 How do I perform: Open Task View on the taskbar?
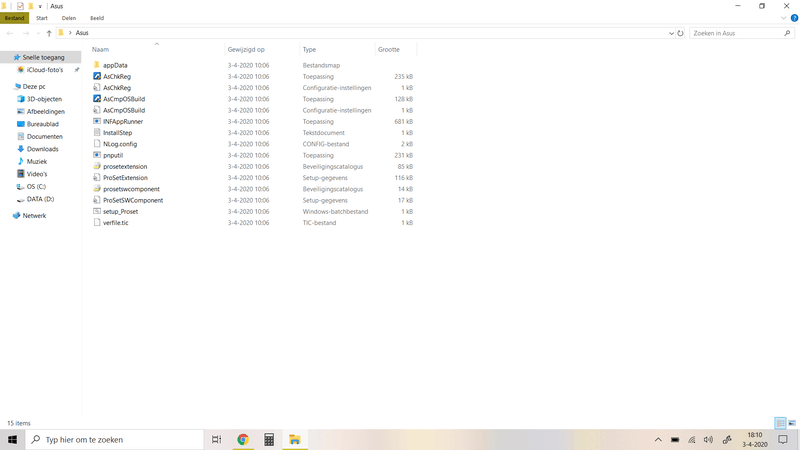[x=216, y=439]
